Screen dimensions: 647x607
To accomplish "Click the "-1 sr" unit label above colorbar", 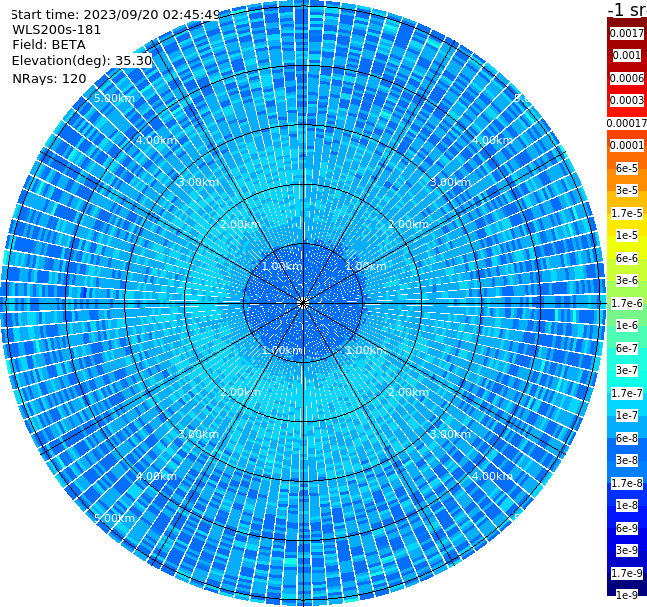I will point(627,10).
